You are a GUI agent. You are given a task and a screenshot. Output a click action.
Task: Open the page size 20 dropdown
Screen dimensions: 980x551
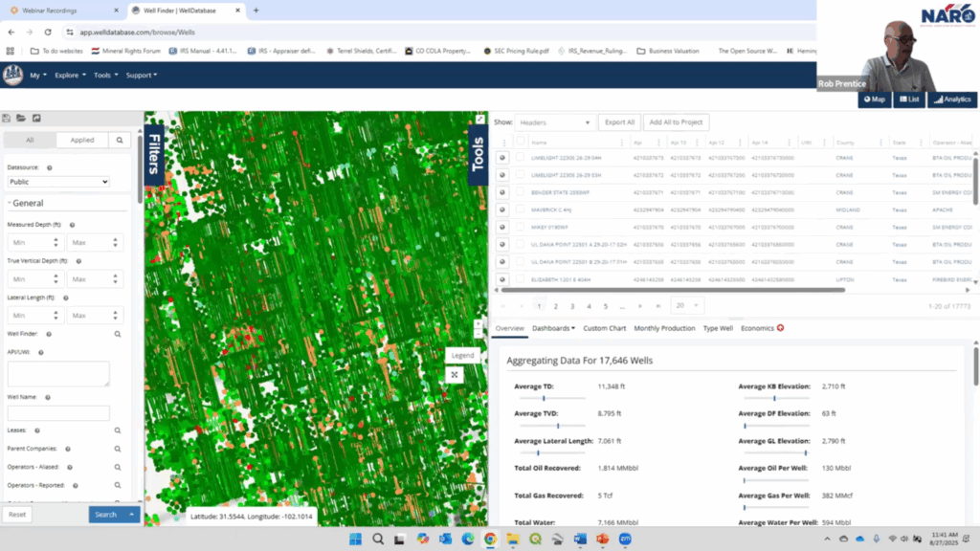686,306
